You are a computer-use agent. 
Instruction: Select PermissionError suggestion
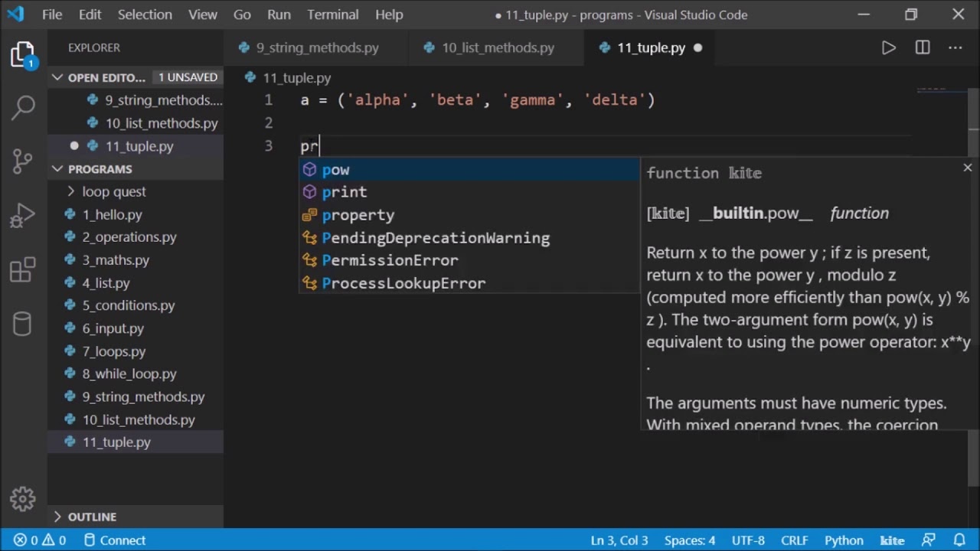click(x=469, y=260)
